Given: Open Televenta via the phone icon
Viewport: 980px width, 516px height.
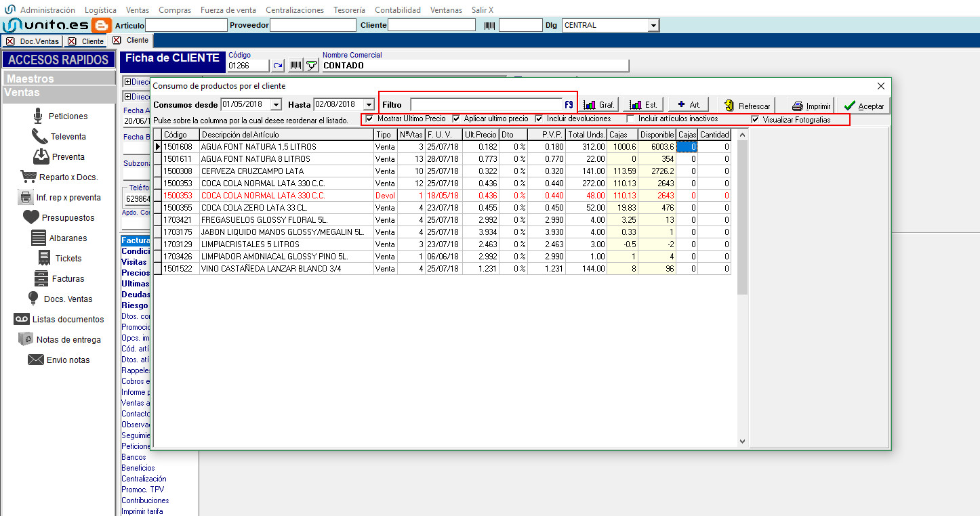Looking at the screenshot, I should click(39, 136).
